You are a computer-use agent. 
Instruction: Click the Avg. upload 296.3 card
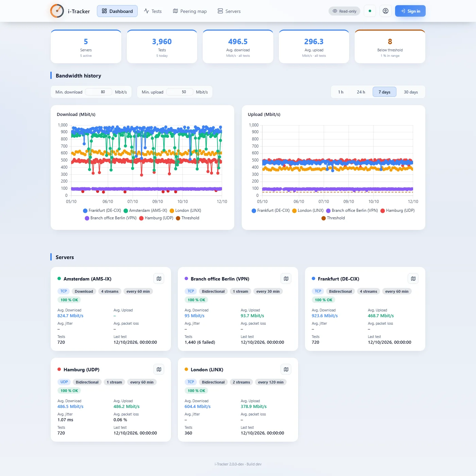pyautogui.click(x=314, y=47)
